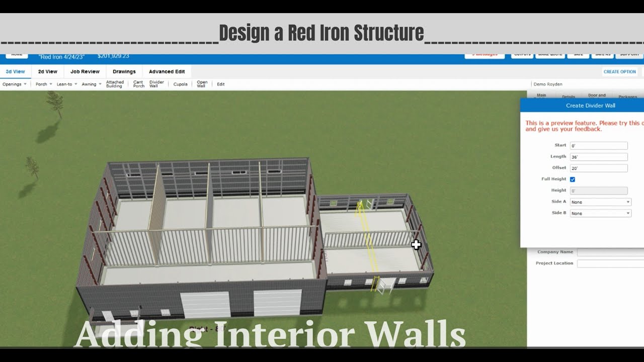Select the Divider Wall toolbar item
The width and height of the screenshot is (644, 362).
click(156, 84)
